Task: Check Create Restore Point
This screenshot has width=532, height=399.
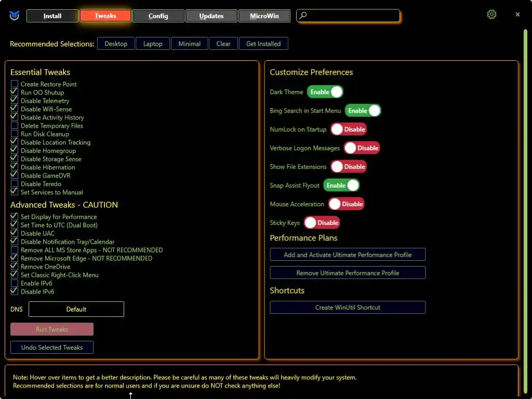Action: [x=14, y=84]
